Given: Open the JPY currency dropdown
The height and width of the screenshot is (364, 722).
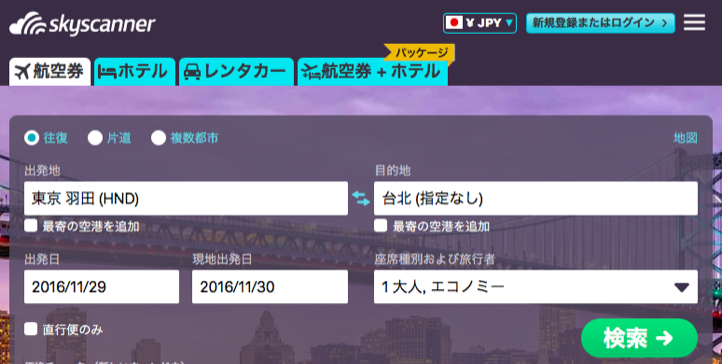Looking at the screenshot, I should click(480, 23).
